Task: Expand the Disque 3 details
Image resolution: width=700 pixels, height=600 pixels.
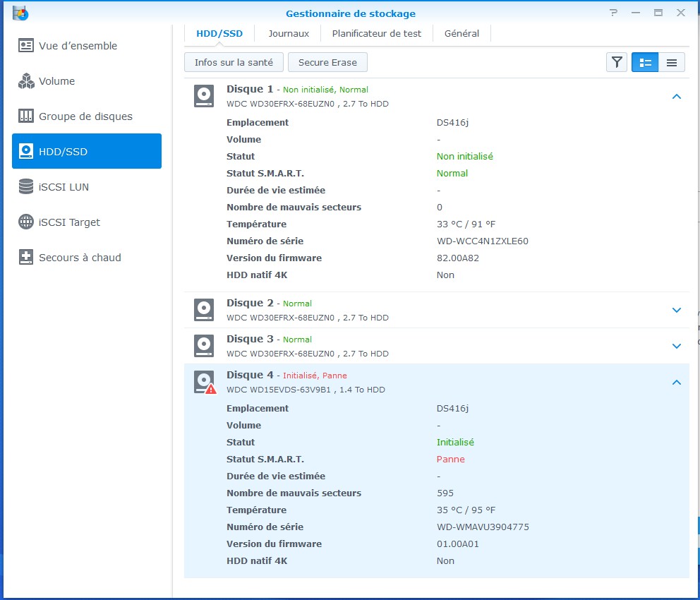Action: pos(676,346)
